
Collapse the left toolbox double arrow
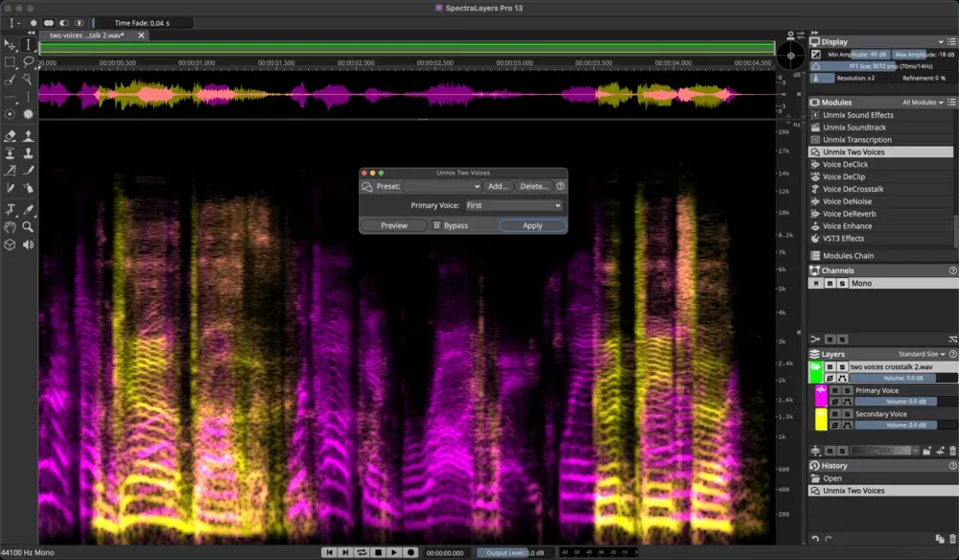coord(32,33)
